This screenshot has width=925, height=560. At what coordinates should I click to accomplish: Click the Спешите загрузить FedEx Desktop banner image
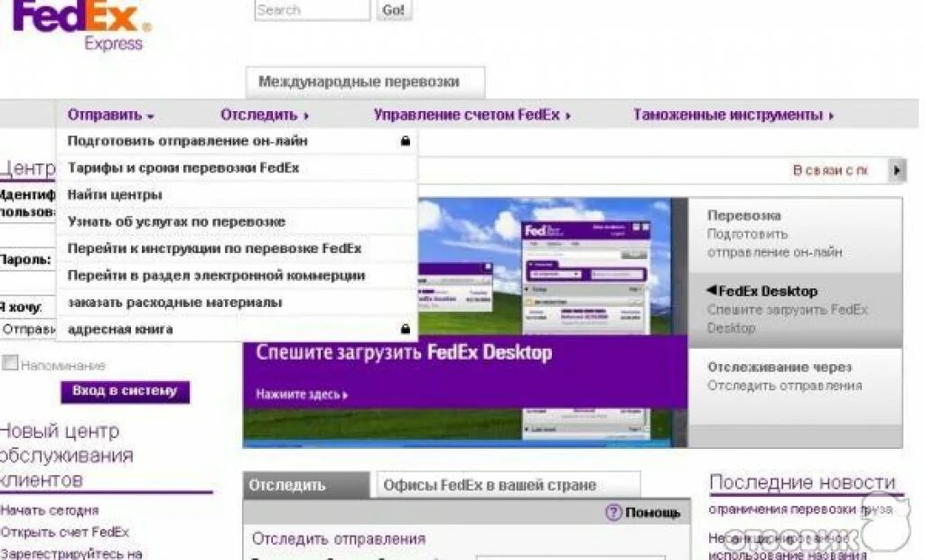(465, 322)
